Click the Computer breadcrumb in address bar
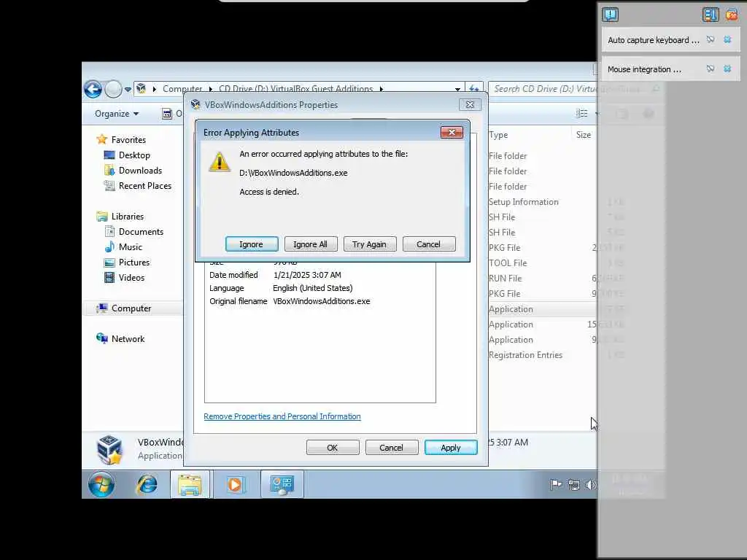The image size is (747, 560). tap(182, 89)
